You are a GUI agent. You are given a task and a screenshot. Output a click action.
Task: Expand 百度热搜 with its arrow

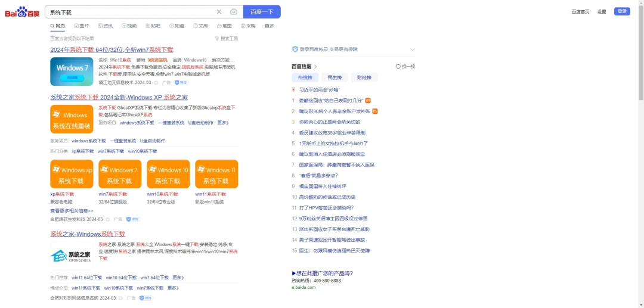click(315, 67)
